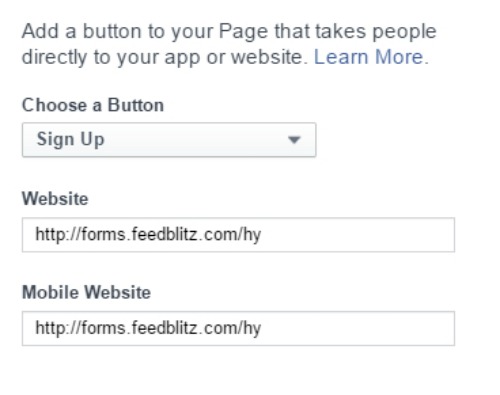Click the forms.feedblitz.com URL text under Website
The image size is (500, 395).
[x=148, y=235]
